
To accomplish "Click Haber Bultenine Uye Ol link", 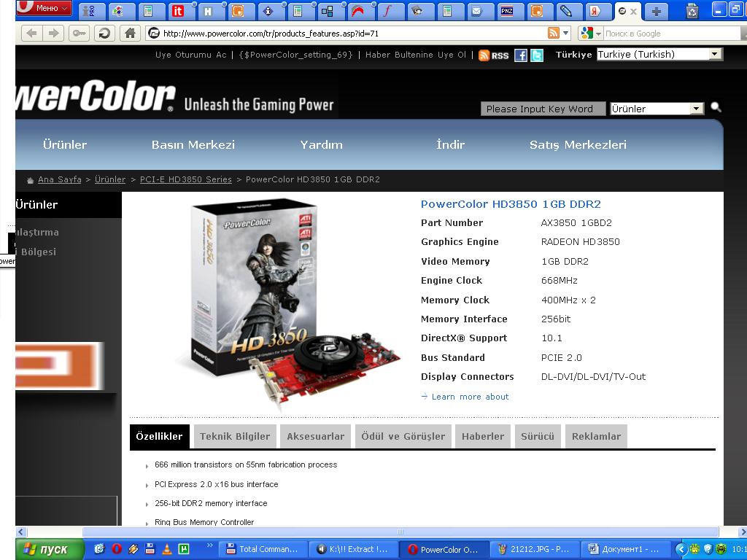I will pyautogui.click(x=415, y=55).
